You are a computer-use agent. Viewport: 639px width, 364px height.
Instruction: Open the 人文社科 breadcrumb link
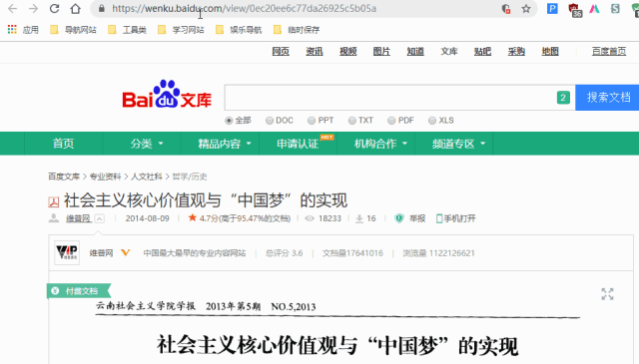pyautogui.click(x=147, y=177)
